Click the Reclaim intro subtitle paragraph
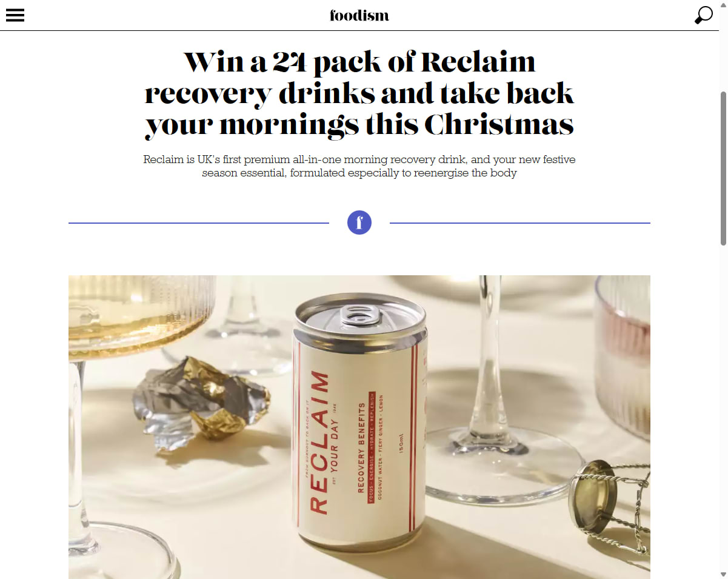728x579 pixels. point(359,166)
